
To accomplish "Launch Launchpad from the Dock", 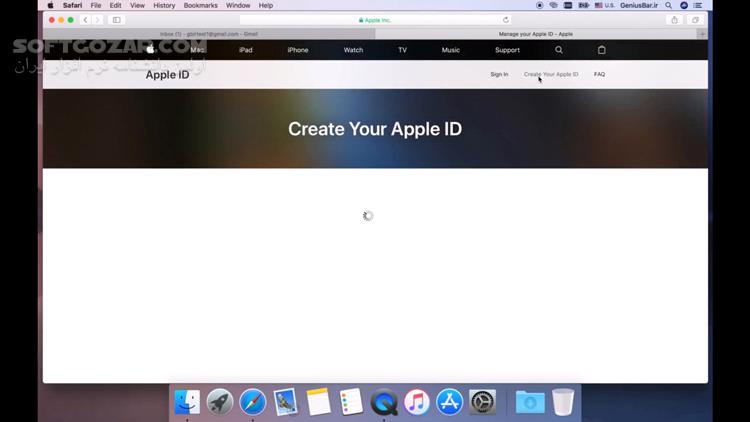I will 220,402.
